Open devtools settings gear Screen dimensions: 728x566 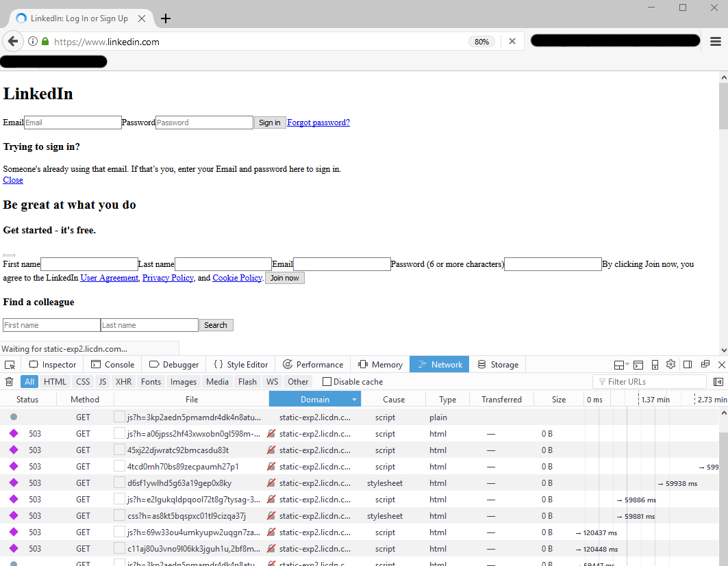point(670,364)
